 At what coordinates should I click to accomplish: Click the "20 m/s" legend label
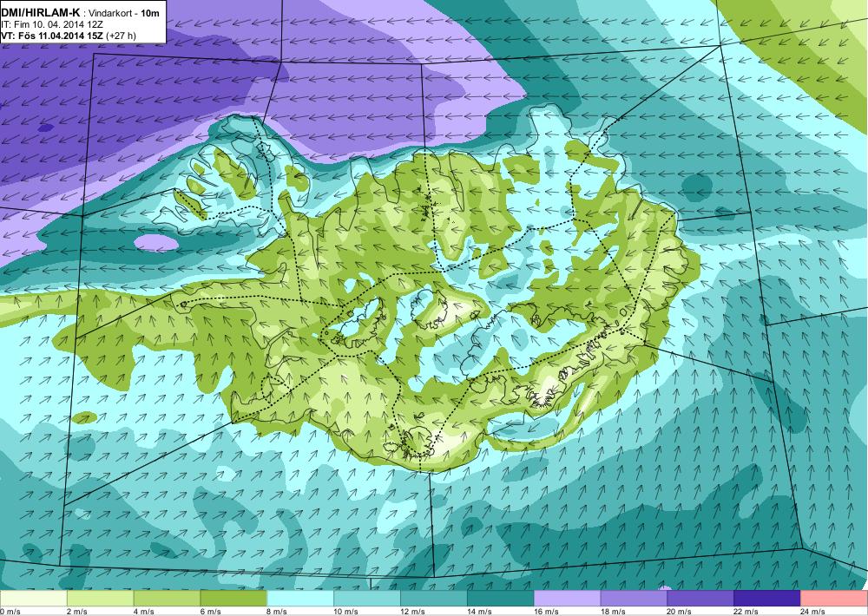click(680, 612)
